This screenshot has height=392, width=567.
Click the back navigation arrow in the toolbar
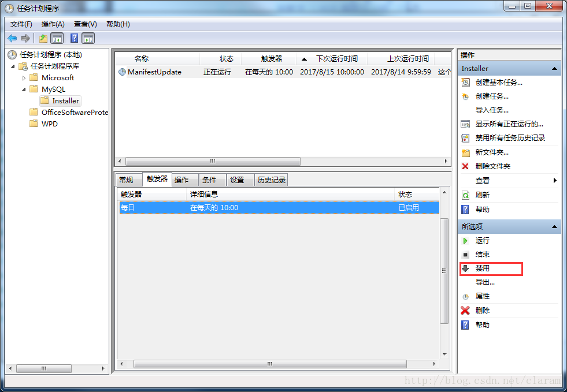[x=12, y=38]
